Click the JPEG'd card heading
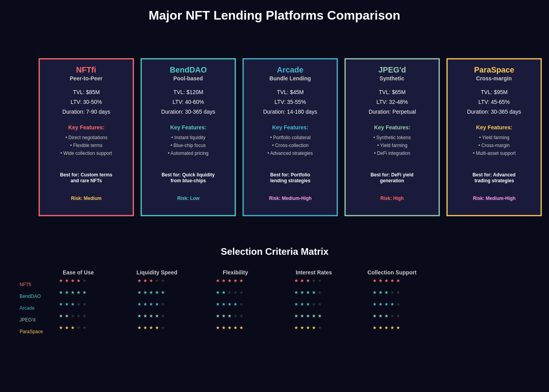This screenshot has height=392, width=549. (392, 70)
